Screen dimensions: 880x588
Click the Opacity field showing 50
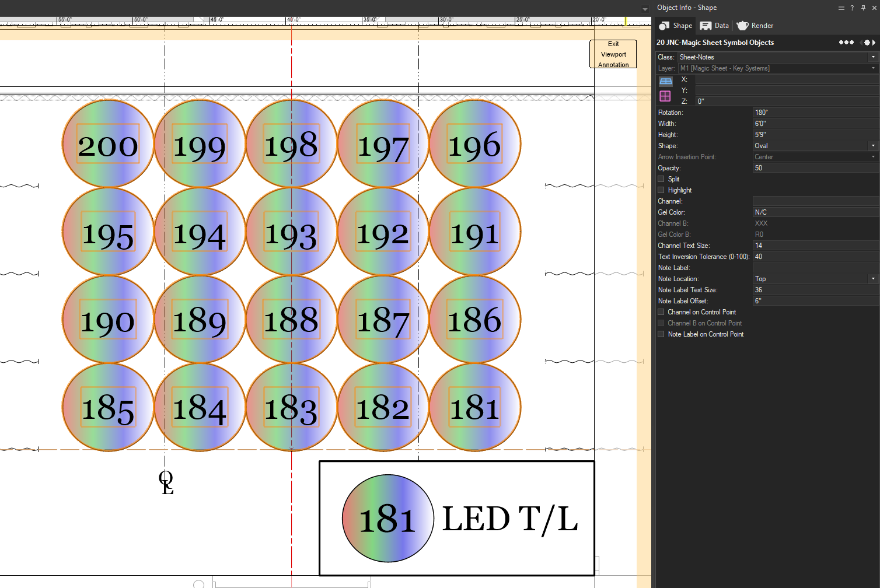(815, 168)
